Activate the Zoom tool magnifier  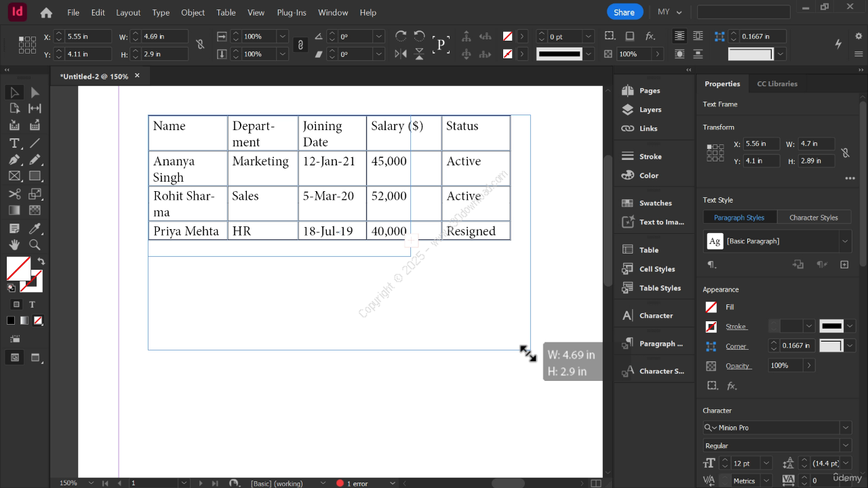coord(35,245)
